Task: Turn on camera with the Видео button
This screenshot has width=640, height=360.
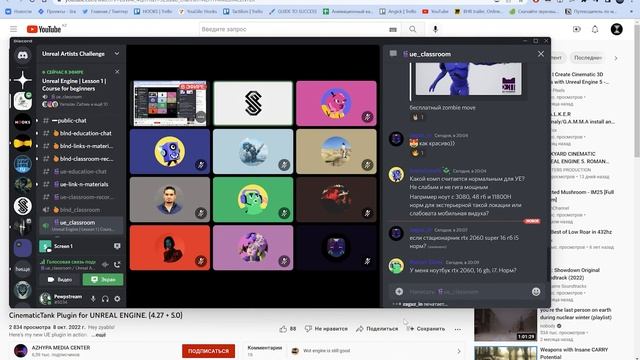Action: click(x=60, y=280)
